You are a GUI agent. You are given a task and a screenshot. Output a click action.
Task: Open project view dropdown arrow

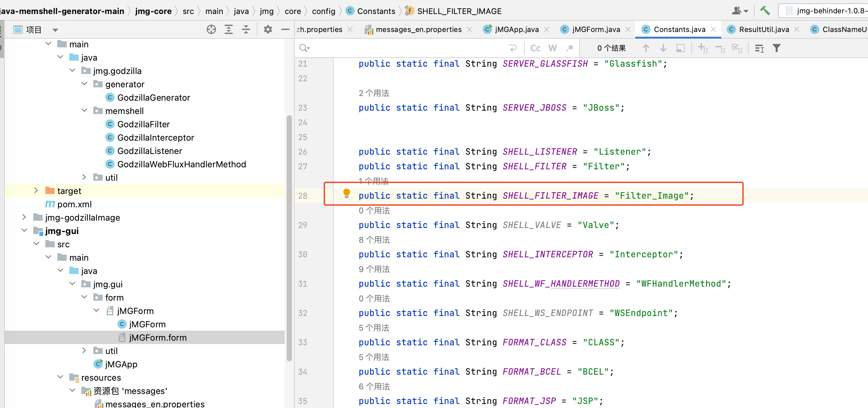tap(55, 30)
